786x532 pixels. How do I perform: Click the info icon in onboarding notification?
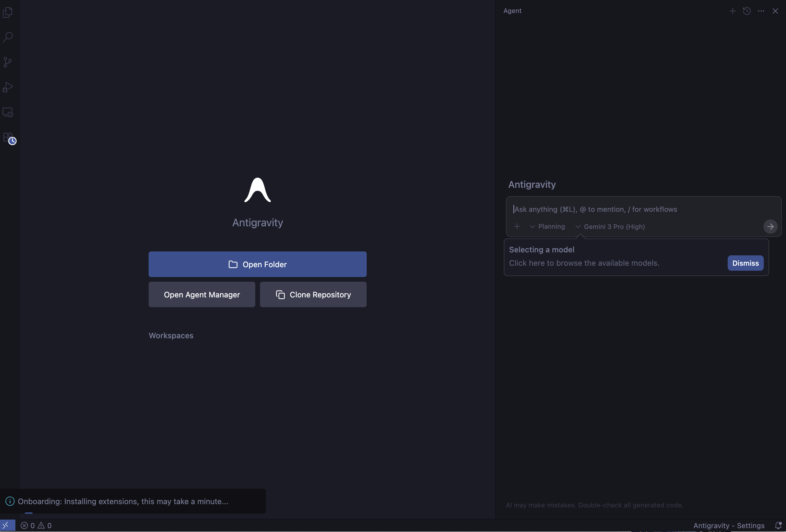point(10,501)
